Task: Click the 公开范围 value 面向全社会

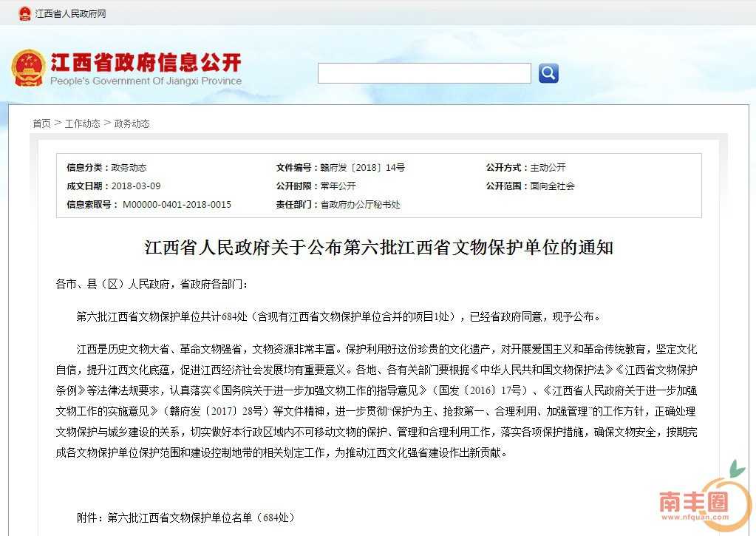Action: point(552,186)
